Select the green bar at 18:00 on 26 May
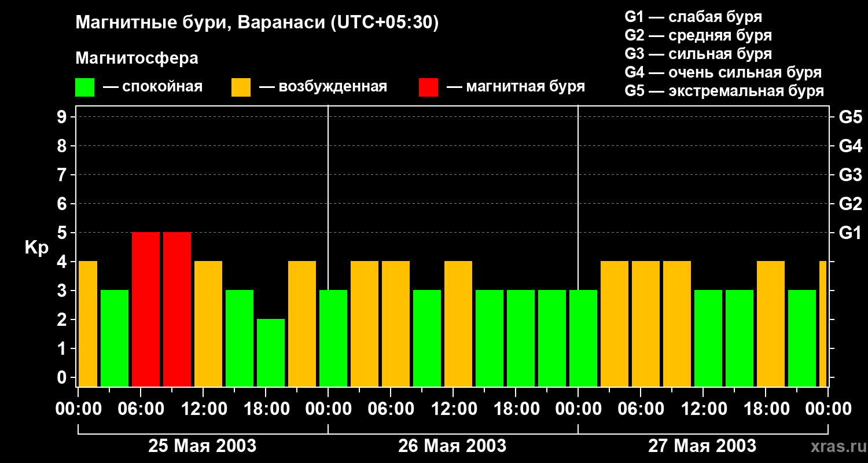This screenshot has height=463, width=868. tap(521, 338)
